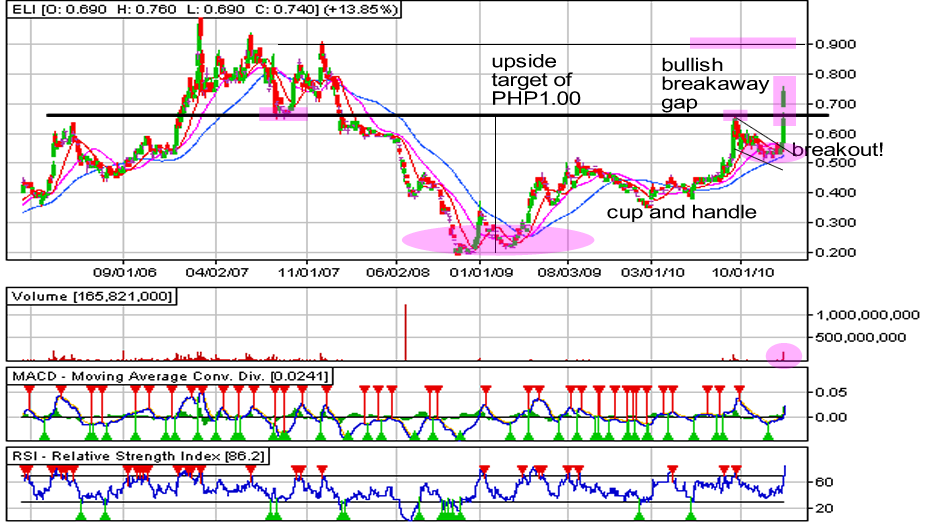Click the 0.200 price axis label
This screenshot has width=925, height=525.
[x=835, y=252]
